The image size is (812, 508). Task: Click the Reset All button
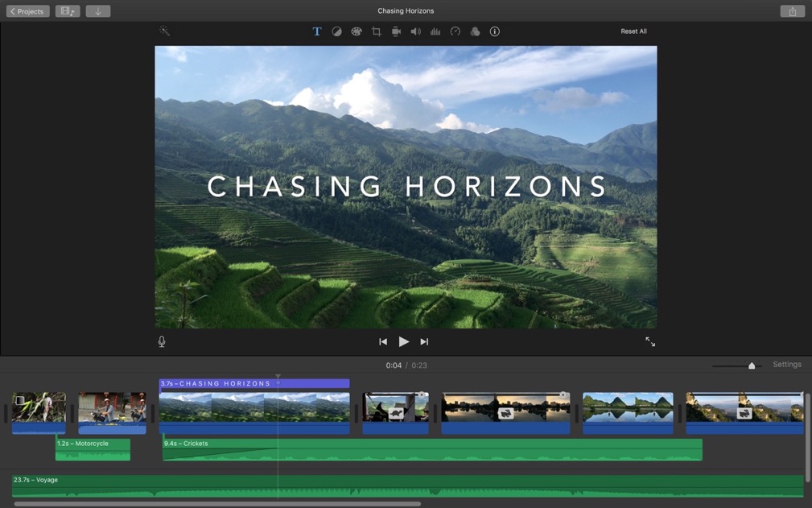tap(633, 31)
